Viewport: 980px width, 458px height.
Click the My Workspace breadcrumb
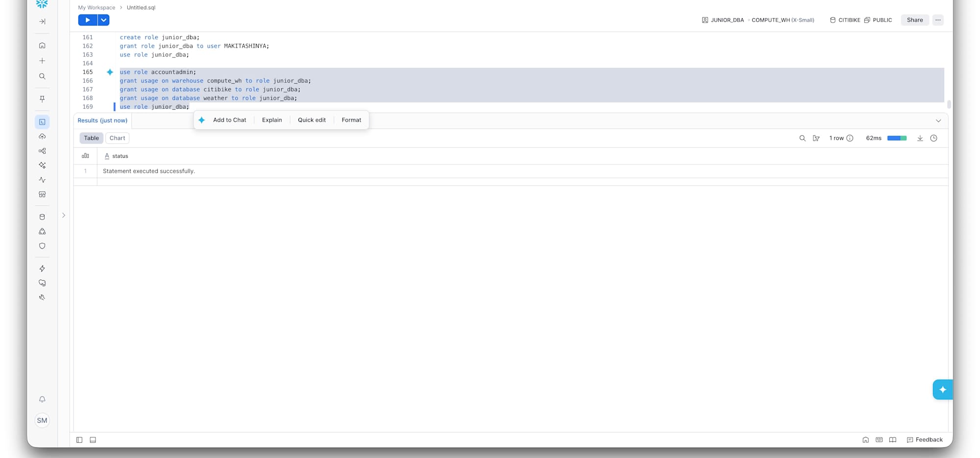click(97, 7)
